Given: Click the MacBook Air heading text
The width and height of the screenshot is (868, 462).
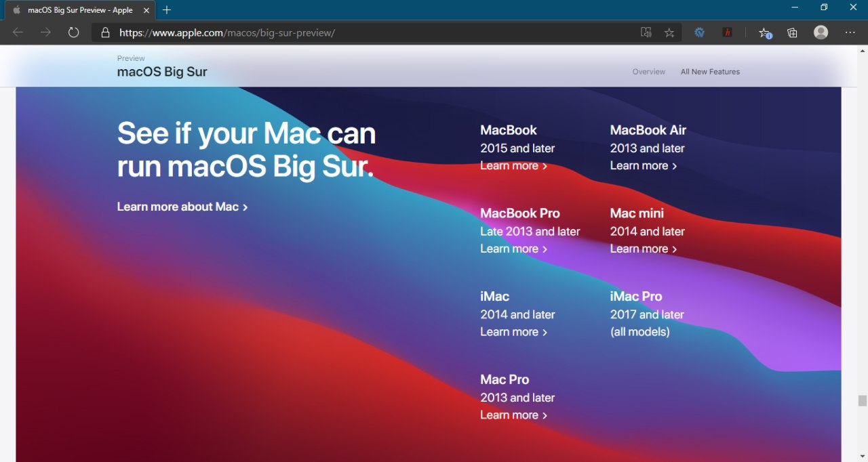Looking at the screenshot, I should tap(648, 130).
